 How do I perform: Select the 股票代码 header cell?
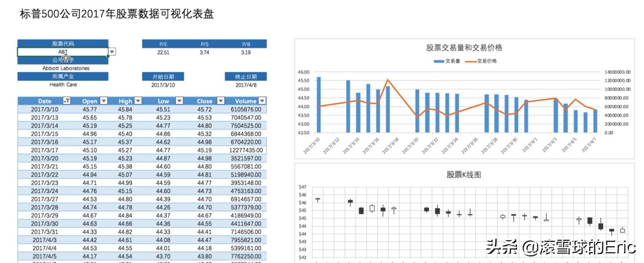(62, 43)
